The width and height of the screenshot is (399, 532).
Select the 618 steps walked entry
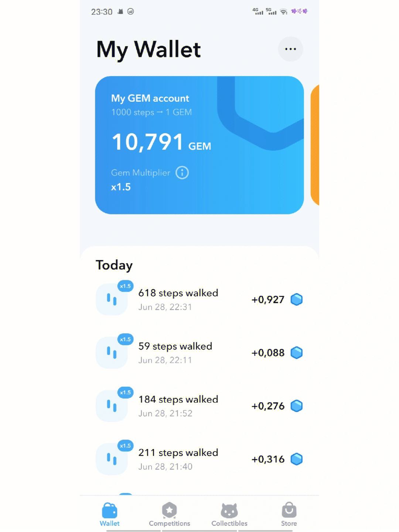tap(199, 299)
